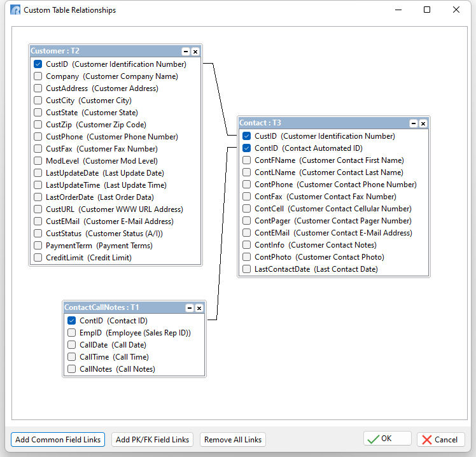Confirm with the OK button
Screen dimensions: 476x457
(388, 439)
